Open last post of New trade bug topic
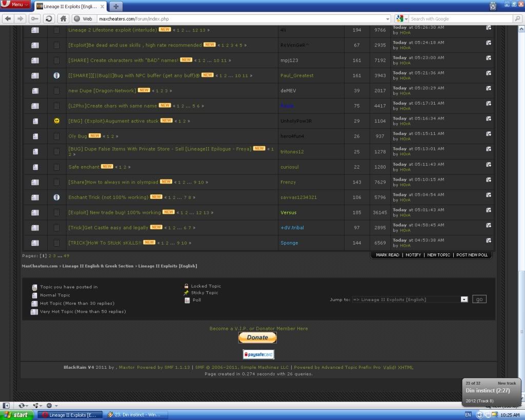This screenshot has width=525, height=420. click(489, 210)
